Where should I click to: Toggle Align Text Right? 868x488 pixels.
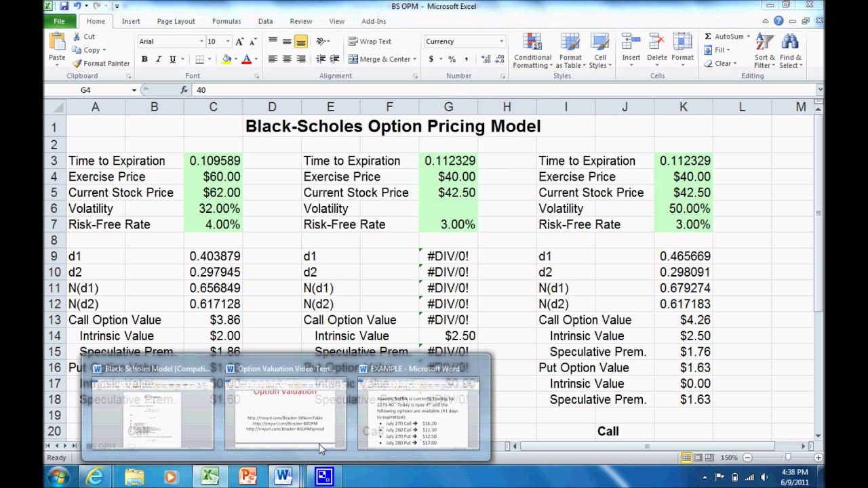pos(301,59)
